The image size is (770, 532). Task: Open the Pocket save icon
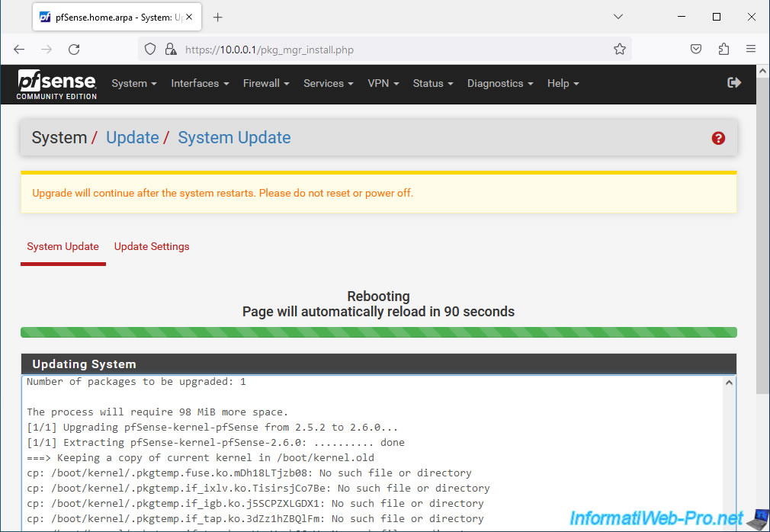click(x=696, y=49)
